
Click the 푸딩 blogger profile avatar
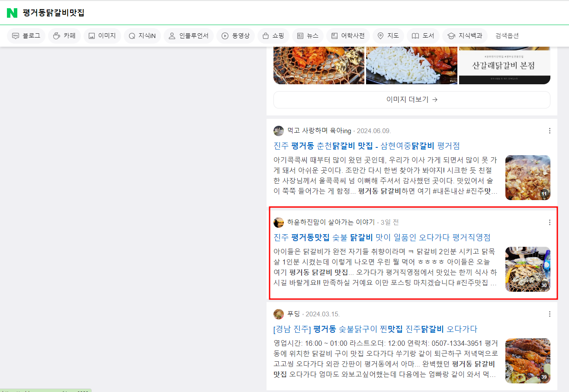tap(279, 314)
